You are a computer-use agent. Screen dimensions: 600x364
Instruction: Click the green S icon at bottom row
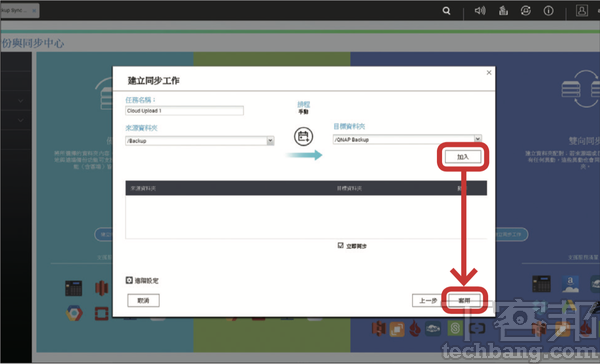coord(455,328)
